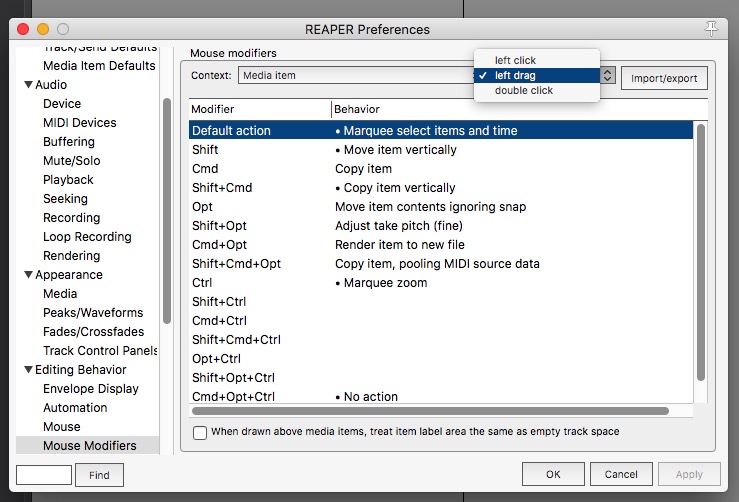Open the Recording preferences page
Image resolution: width=739 pixels, height=502 pixels.
click(x=72, y=218)
